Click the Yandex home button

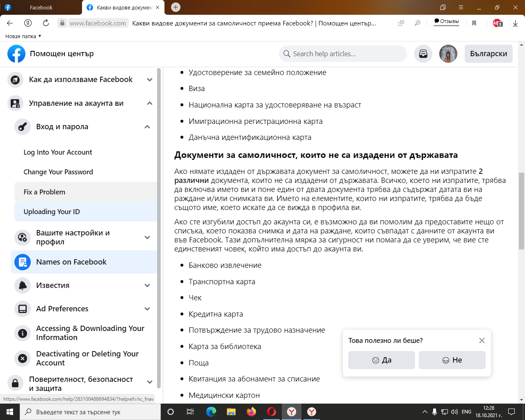tap(28, 23)
